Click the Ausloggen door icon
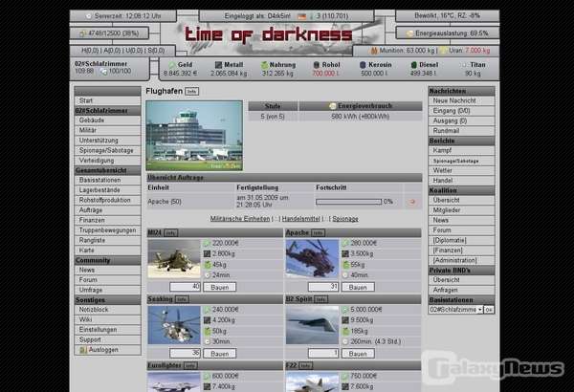This screenshot has width=574, height=392. 83,350
